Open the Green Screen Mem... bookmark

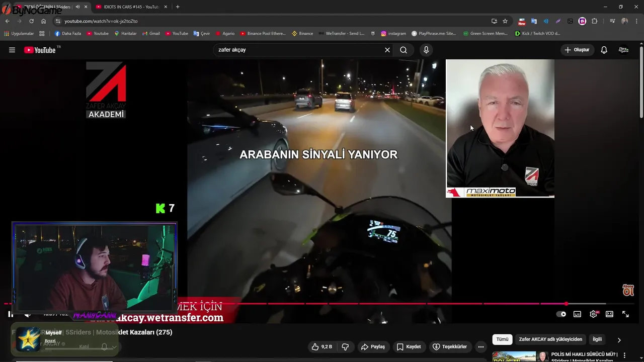coord(485,34)
